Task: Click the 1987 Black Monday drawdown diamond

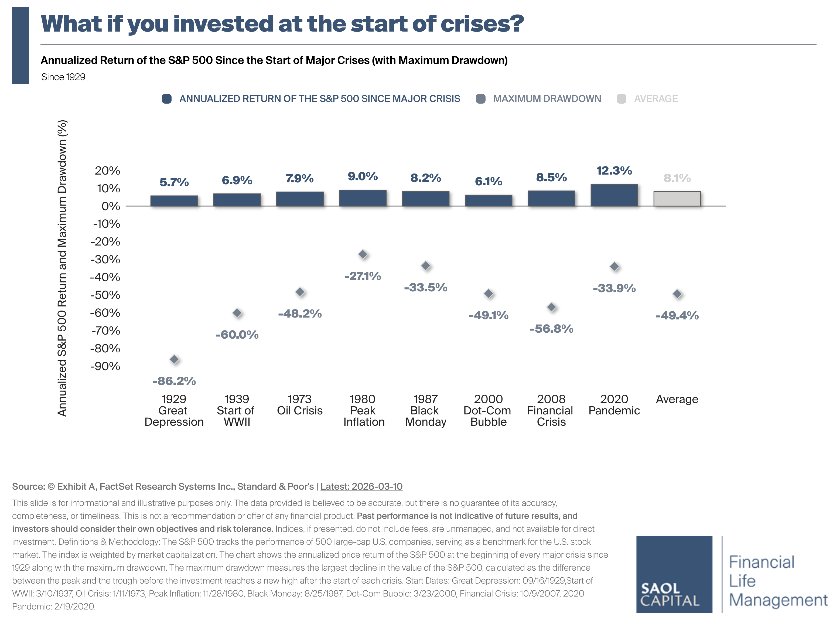Action: click(x=425, y=266)
